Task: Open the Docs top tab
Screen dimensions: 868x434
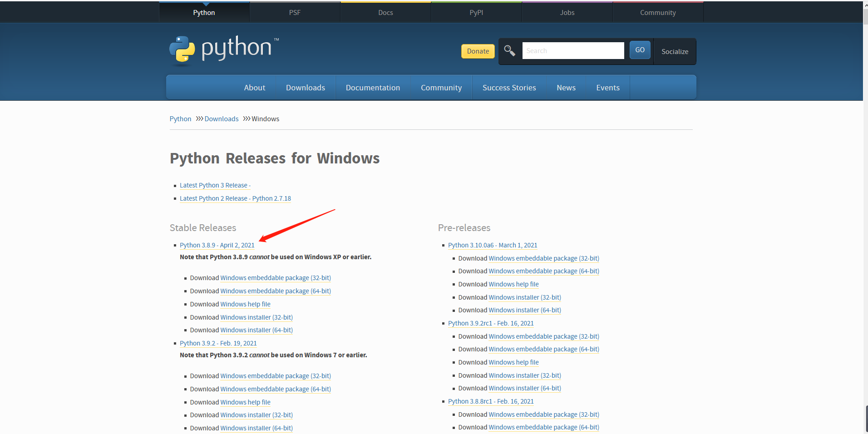Action: pos(385,13)
